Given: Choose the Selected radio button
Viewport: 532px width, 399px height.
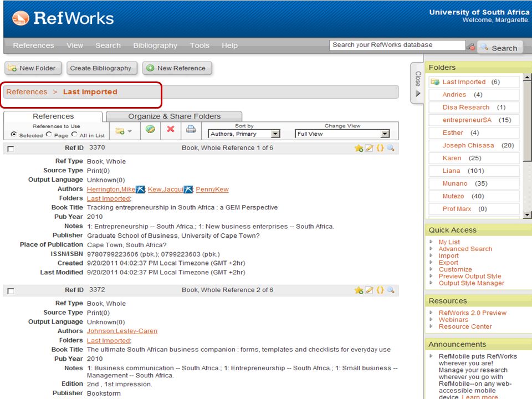Looking at the screenshot, I should coord(13,134).
